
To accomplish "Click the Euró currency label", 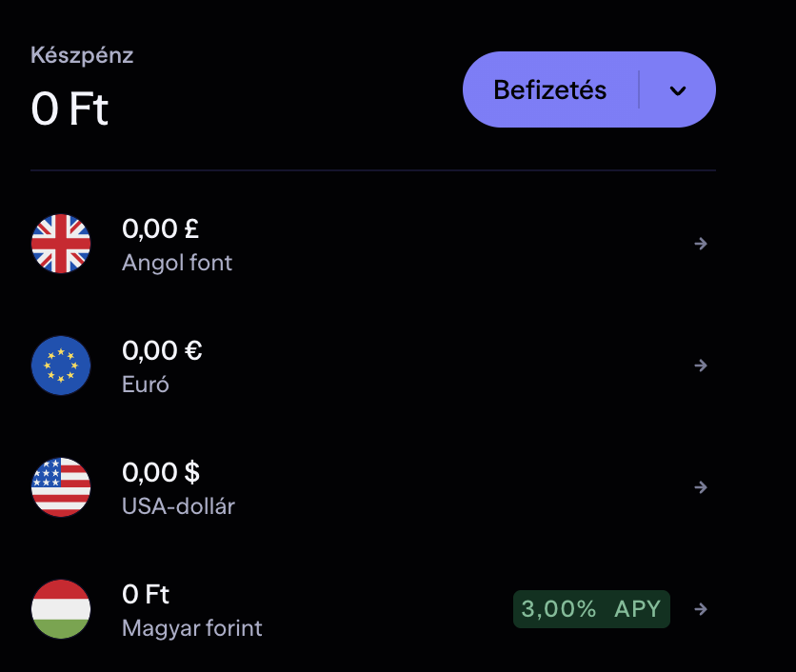I will pos(146,385).
